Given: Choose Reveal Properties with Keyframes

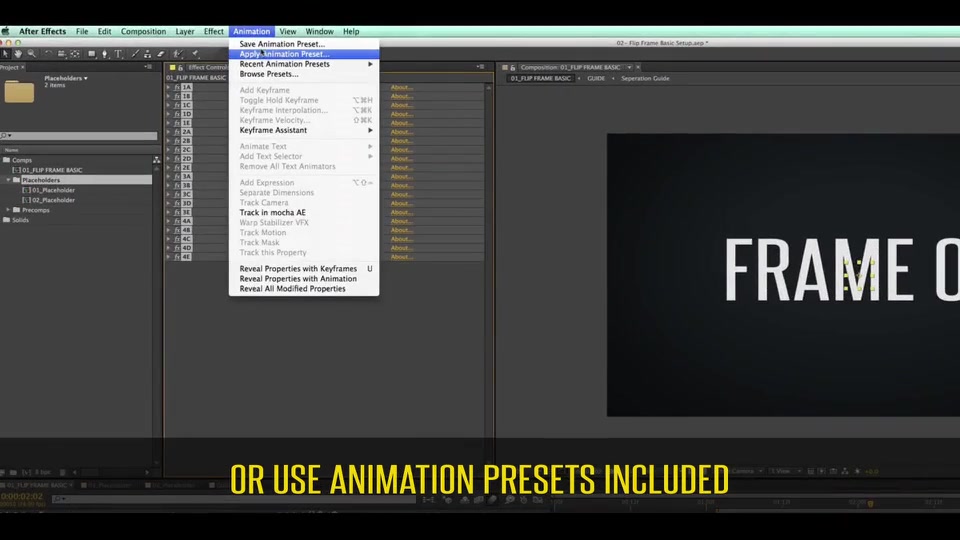Looking at the screenshot, I should (x=304, y=269).
